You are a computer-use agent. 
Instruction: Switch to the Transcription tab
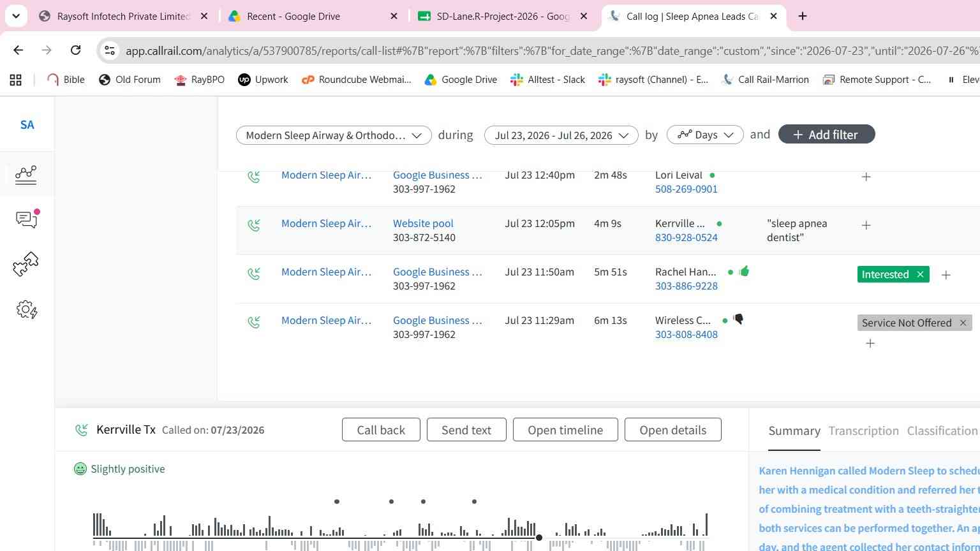click(x=863, y=431)
